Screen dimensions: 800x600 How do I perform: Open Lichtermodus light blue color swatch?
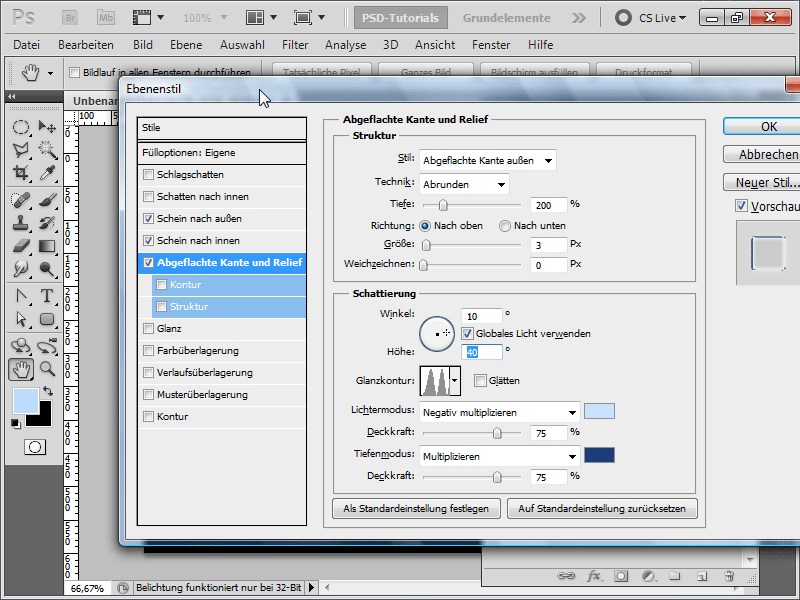599,411
